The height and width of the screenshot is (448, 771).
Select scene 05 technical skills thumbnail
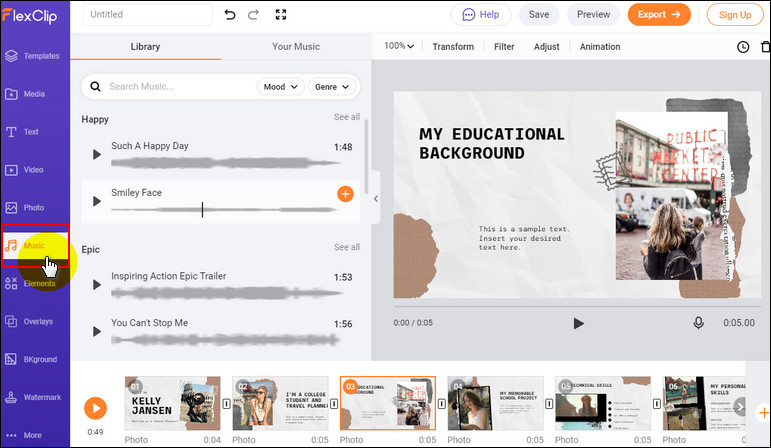[603, 404]
